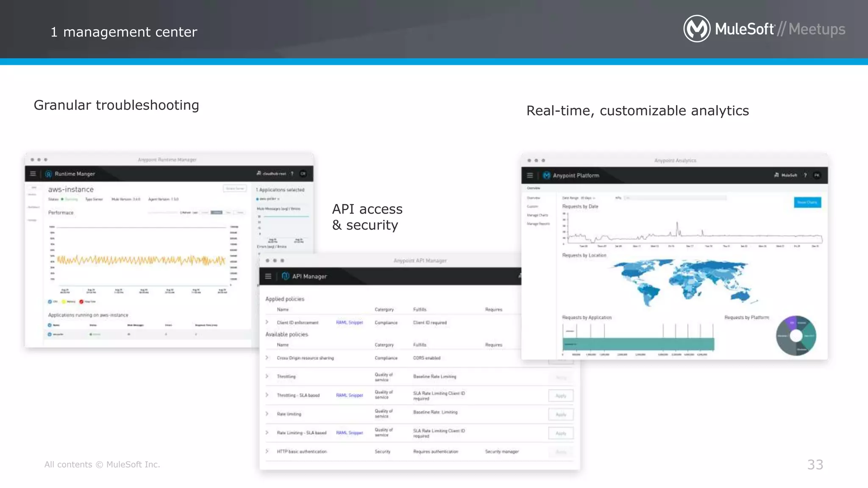Click the outlined button beside aws-instance title
The width and height of the screenshot is (868, 488).
pos(235,189)
